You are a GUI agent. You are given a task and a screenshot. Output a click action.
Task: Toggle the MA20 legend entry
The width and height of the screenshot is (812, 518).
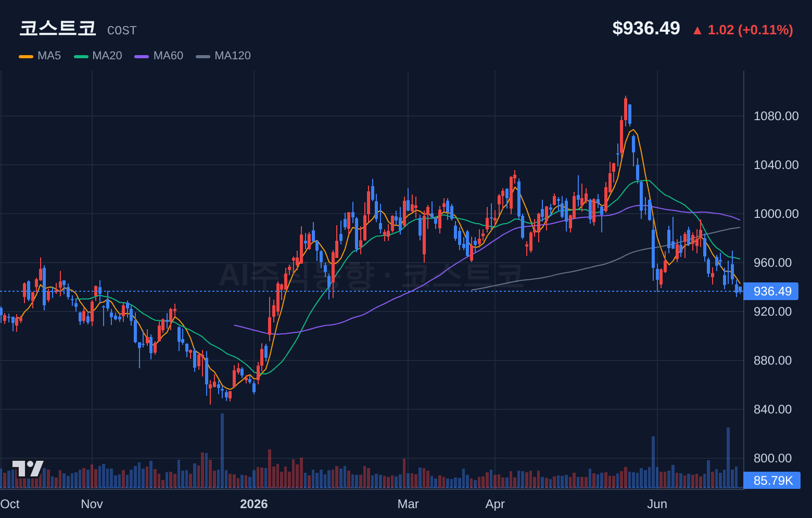coord(98,56)
